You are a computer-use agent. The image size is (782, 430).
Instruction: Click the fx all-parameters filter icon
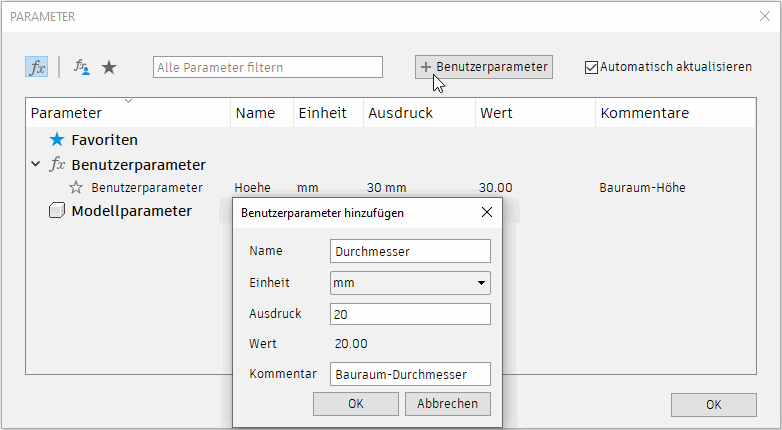tap(37, 67)
